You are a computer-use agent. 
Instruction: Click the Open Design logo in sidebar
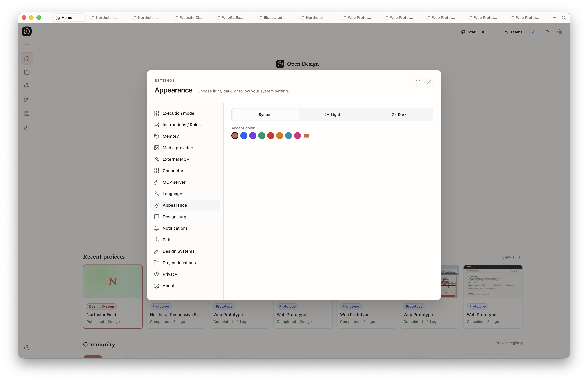pos(27,31)
